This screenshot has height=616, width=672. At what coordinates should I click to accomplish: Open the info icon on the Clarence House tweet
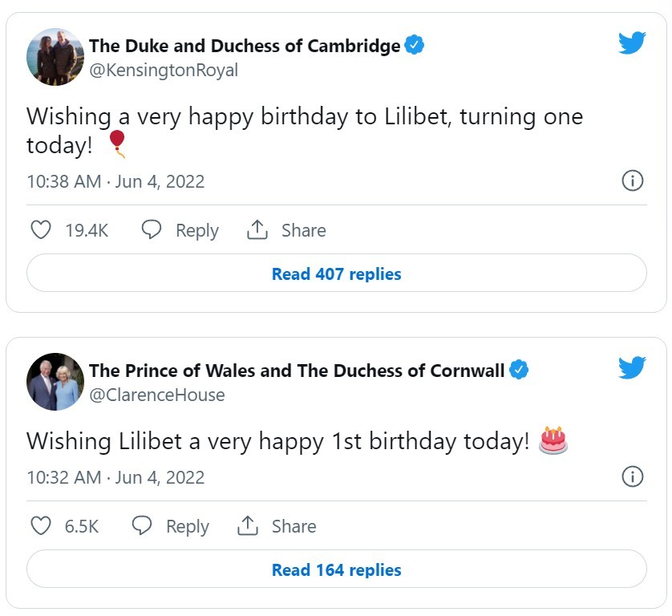pos(633,476)
